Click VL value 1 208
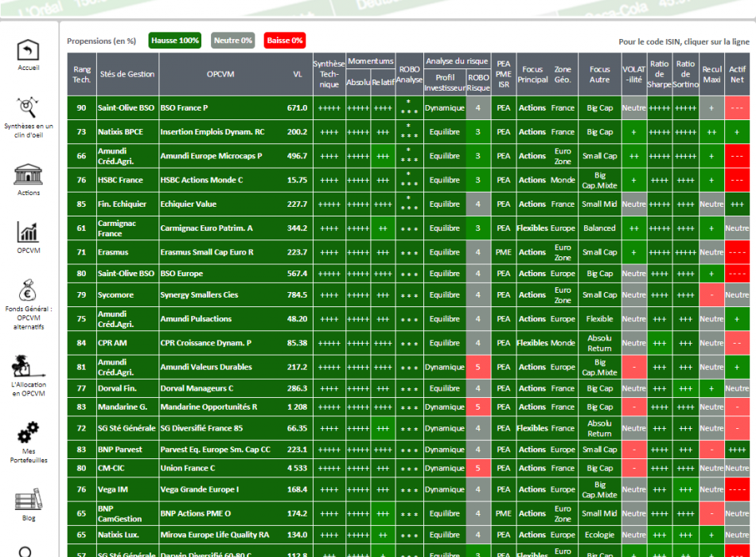This screenshot has width=756, height=557. (297, 407)
